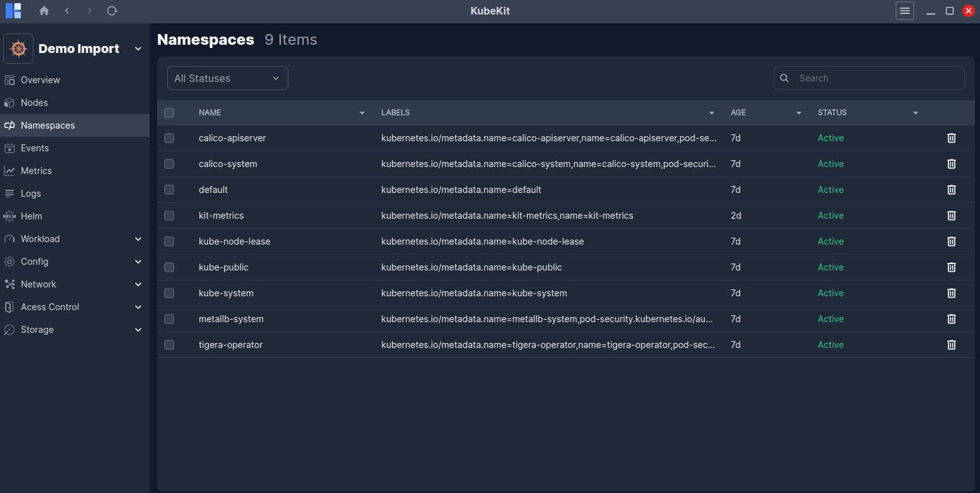980x493 pixels.
Task: Open the Helm section
Action: pyautogui.click(x=30, y=216)
